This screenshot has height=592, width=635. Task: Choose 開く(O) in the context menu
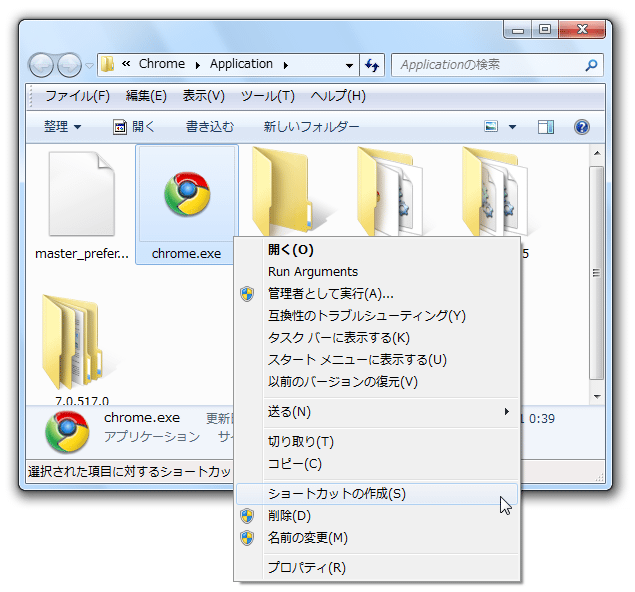click(x=377, y=250)
